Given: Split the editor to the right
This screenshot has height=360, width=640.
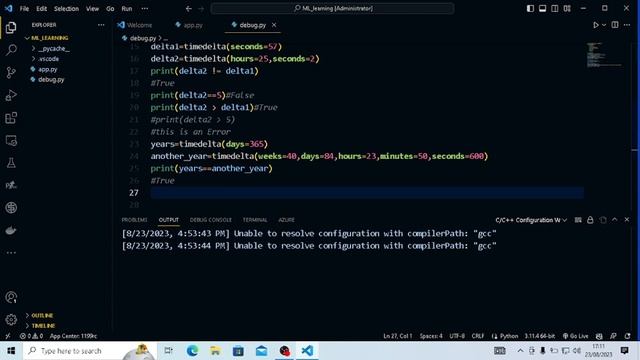Looking at the screenshot, I should point(615,25).
